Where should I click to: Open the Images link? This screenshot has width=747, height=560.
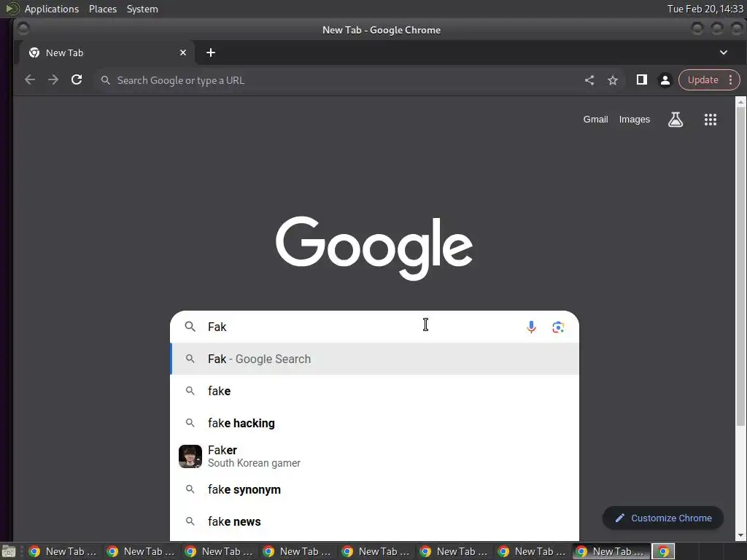point(634,120)
